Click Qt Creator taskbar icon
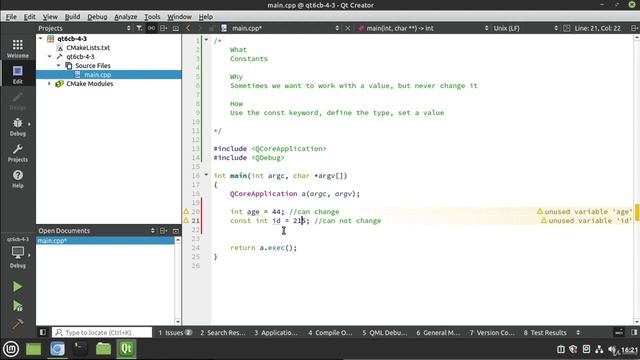Screen dimensions: 640x360 pos(127,349)
